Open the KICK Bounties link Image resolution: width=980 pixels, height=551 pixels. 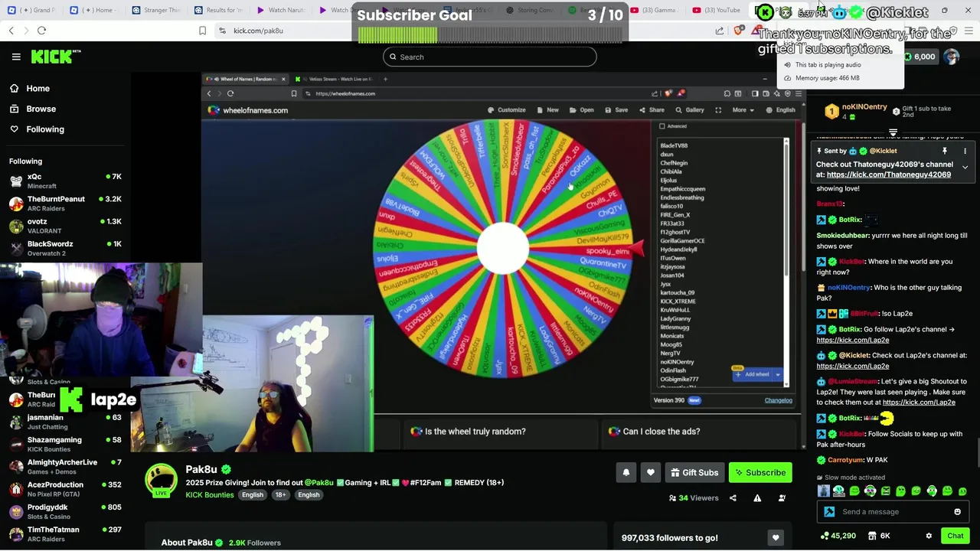pos(210,495)
